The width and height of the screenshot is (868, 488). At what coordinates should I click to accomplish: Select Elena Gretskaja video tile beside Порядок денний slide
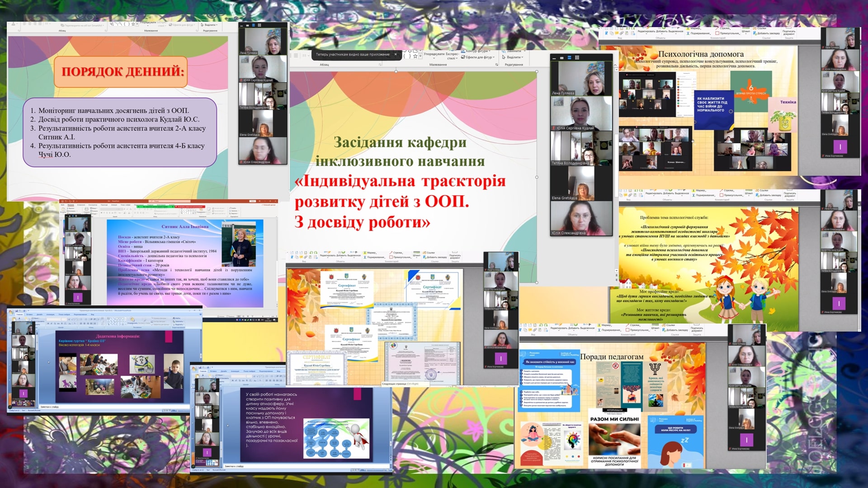click(263, 123)
